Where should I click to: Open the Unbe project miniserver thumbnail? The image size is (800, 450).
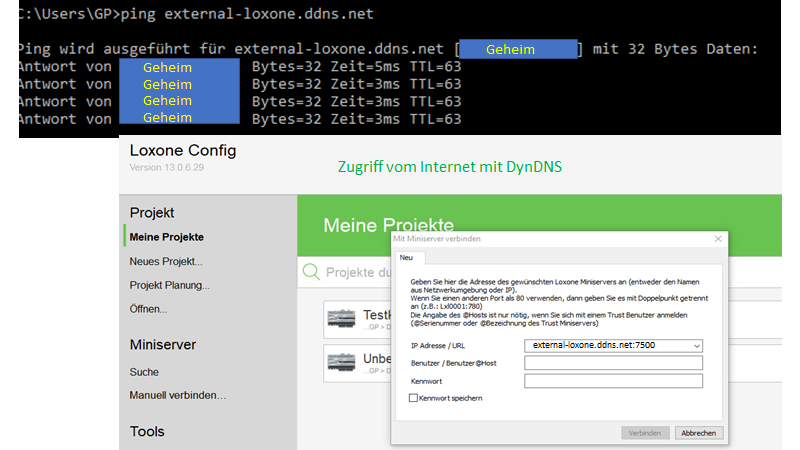click(x=341, y=363)
